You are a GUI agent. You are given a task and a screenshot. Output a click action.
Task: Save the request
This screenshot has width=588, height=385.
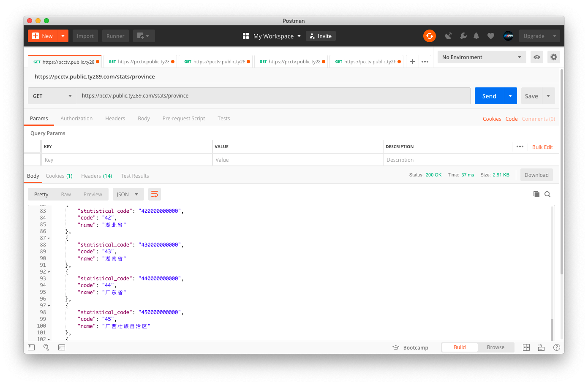[x=531, y=96]
